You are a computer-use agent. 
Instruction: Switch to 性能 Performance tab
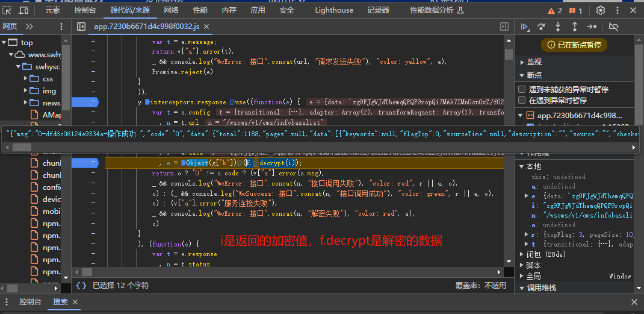click(200, 10)
